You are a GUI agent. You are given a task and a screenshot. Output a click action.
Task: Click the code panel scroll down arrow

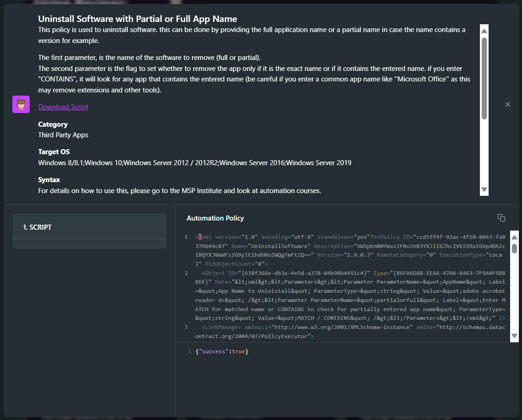coord(514,336)
